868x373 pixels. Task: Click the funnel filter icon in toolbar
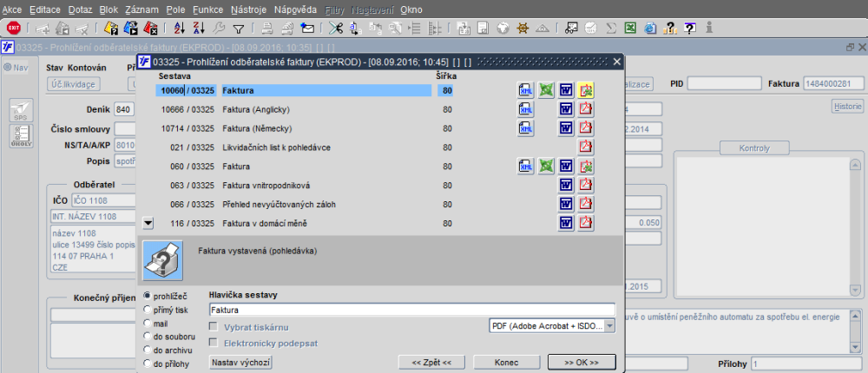click(x=238, y=29)
